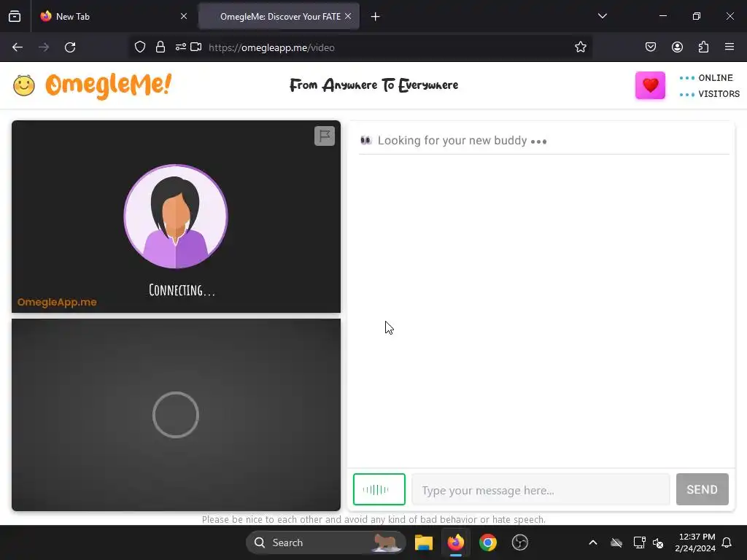This screenshot has width=747, height=560.
Task: Expand the list all tabs dropdown
Action: tap(603, 16)
